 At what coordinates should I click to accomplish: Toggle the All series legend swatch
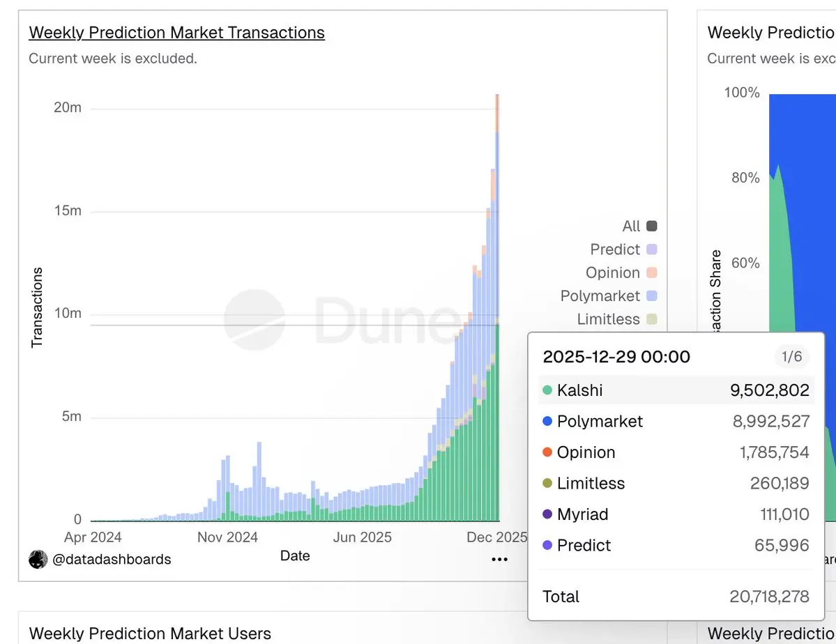click(x=652, y=226)
